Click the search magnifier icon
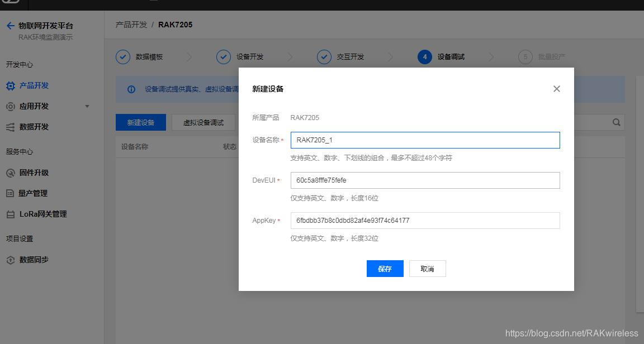Screen dimensions: 644x344 pos(616,122)
